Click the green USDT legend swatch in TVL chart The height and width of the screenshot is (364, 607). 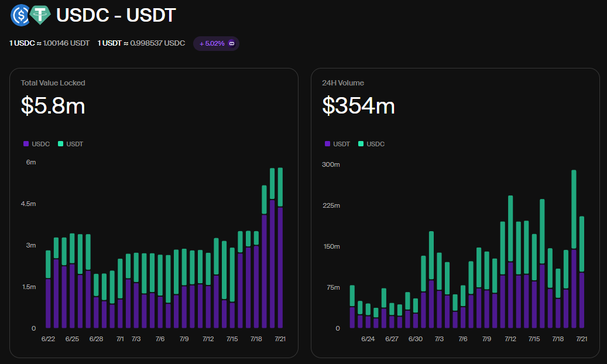60,143
